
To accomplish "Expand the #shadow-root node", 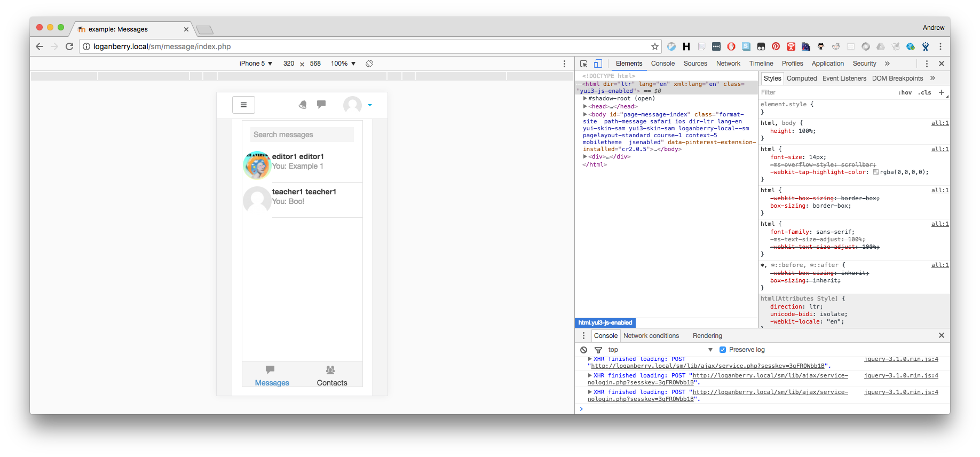I will click(585, 98).
